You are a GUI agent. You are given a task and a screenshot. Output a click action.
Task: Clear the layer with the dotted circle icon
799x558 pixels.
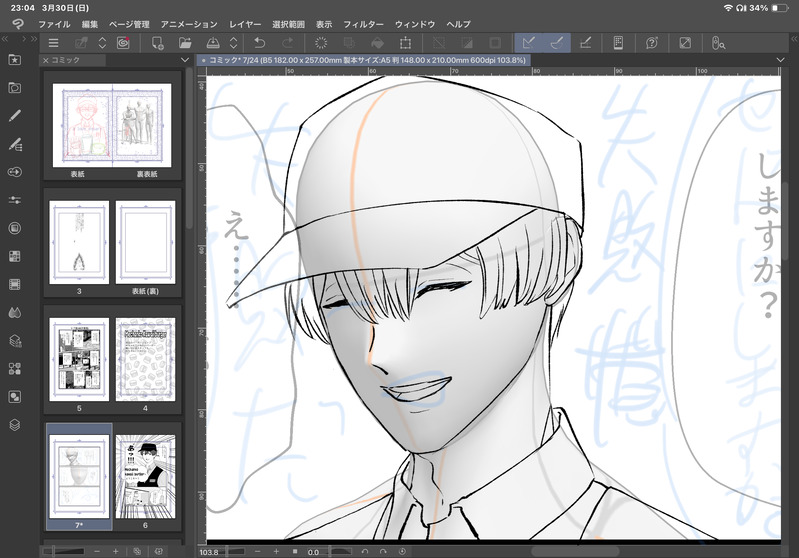321,43
